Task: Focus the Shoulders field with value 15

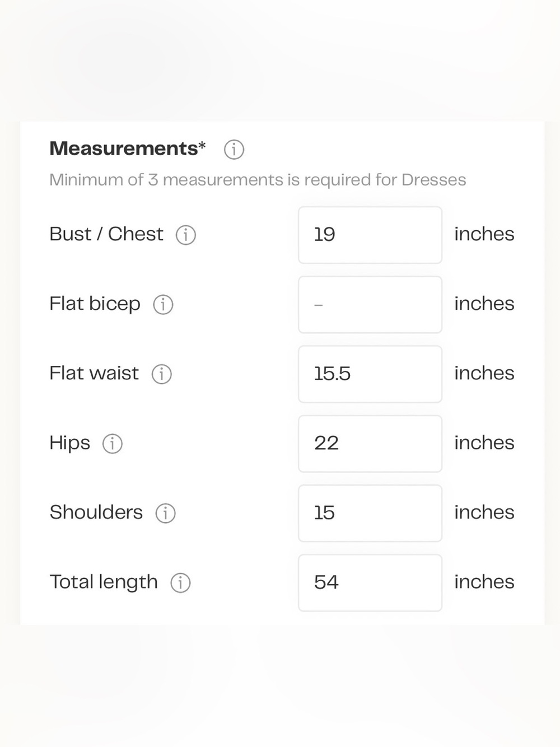Action: click(x=370, y=513)
